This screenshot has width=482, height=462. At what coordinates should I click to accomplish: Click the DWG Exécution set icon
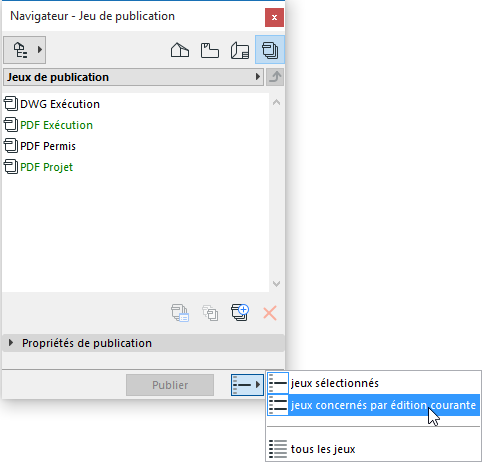(11, 104)
